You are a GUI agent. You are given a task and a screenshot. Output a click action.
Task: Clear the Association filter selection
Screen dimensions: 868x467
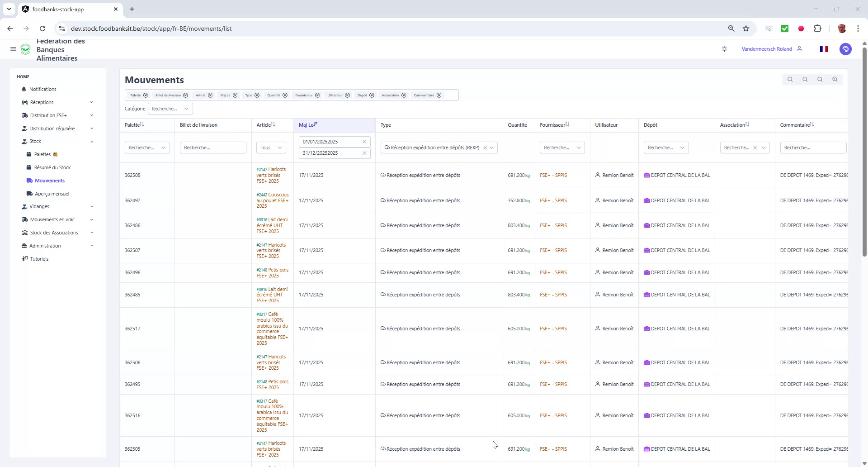pos(755,148)
